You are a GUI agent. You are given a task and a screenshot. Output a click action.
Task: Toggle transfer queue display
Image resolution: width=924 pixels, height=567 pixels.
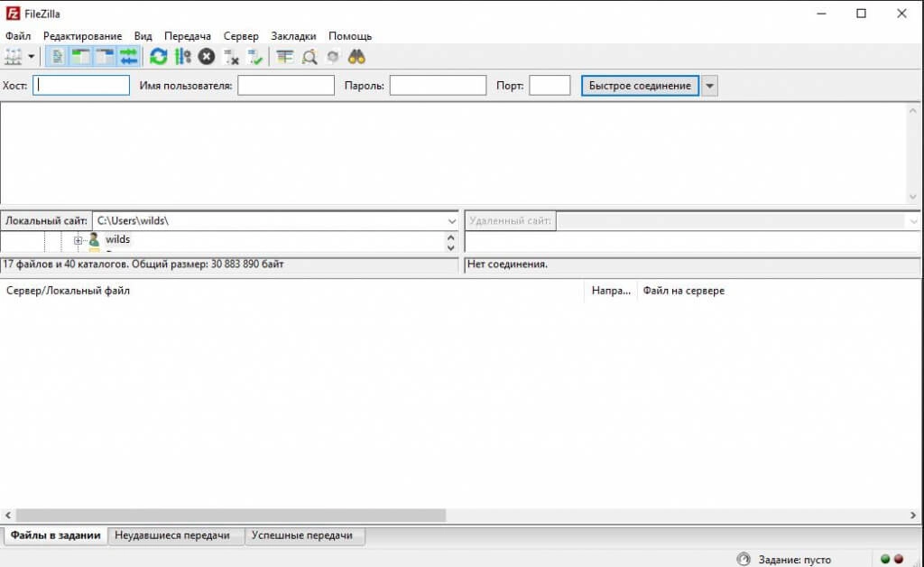point(128,57)
